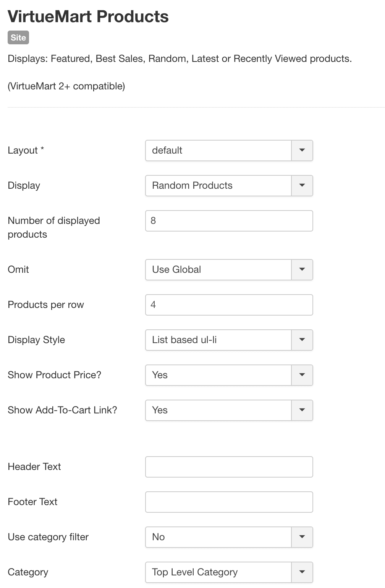Screen dimensions: 385x588
Task: Open the Layout dropdown set to default
Action: coord(229,151)
